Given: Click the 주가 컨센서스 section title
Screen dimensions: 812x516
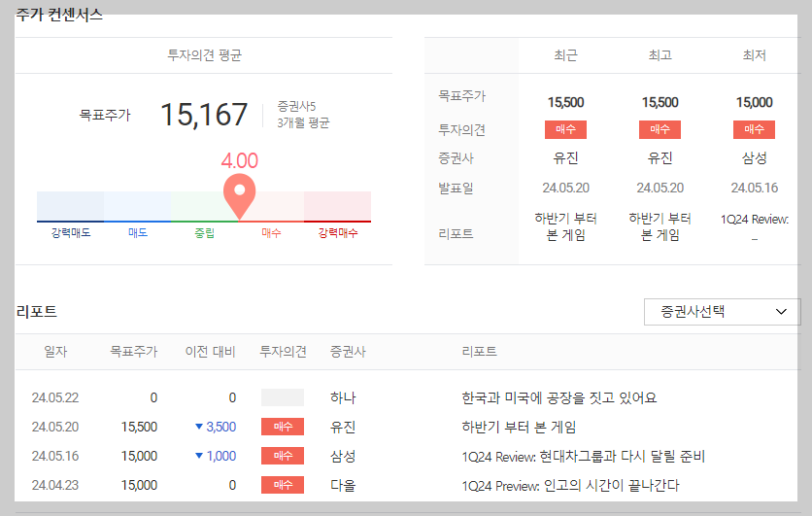Looking at the screenshot, I should pyautogui.click(x=59, y=15).
